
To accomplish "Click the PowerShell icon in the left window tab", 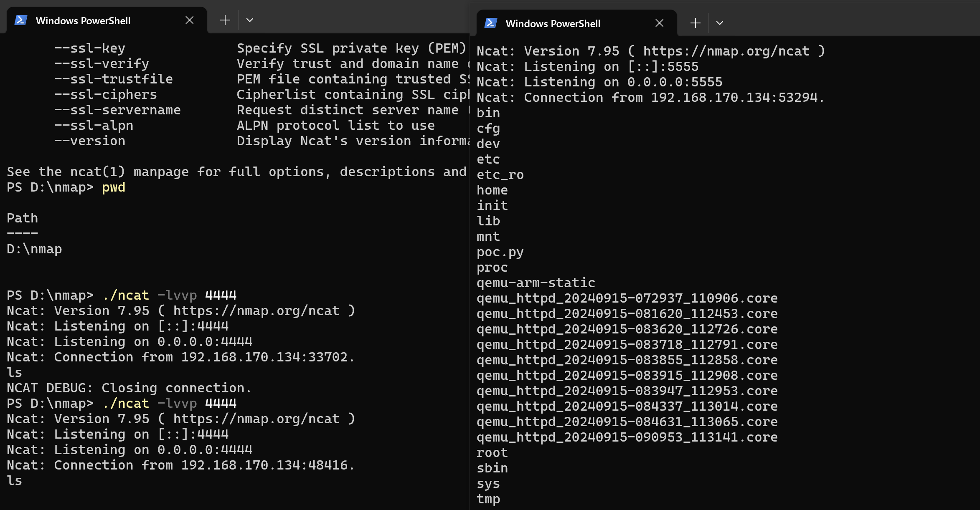I will 21,20.
